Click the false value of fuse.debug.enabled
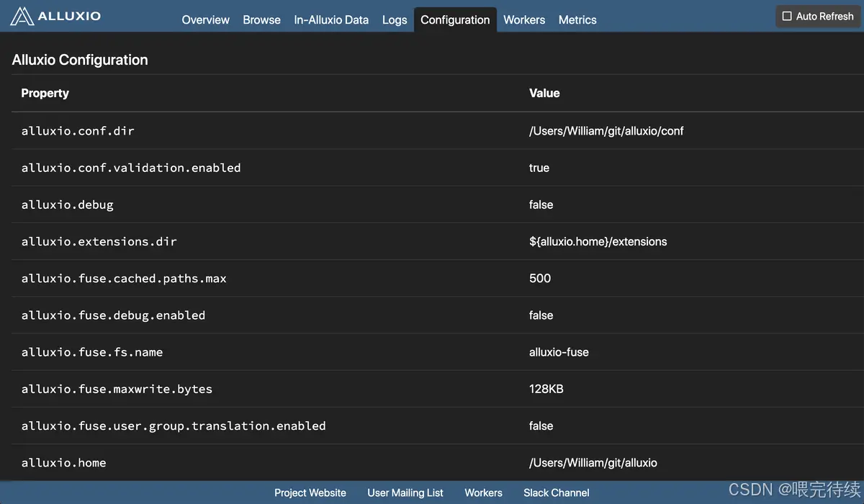This screenshot has width=864, height=504. (x=541, y=315)
